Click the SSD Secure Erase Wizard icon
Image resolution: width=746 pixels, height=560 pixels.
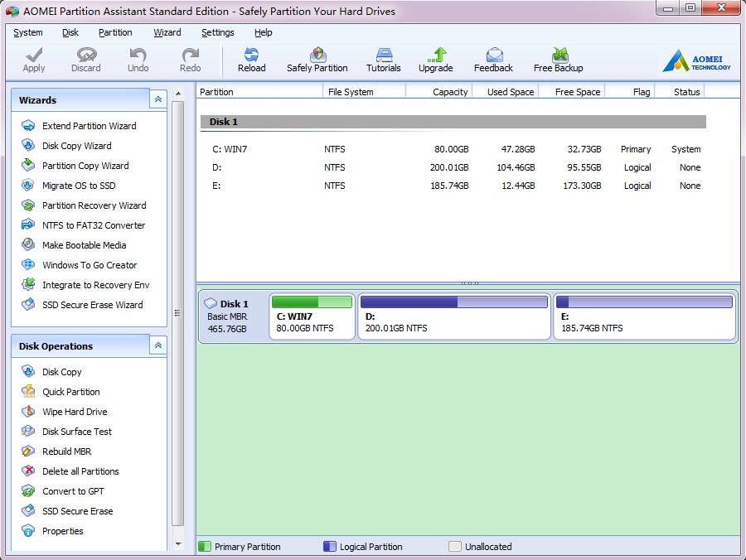pyautogui.click(x=28, y=304)
